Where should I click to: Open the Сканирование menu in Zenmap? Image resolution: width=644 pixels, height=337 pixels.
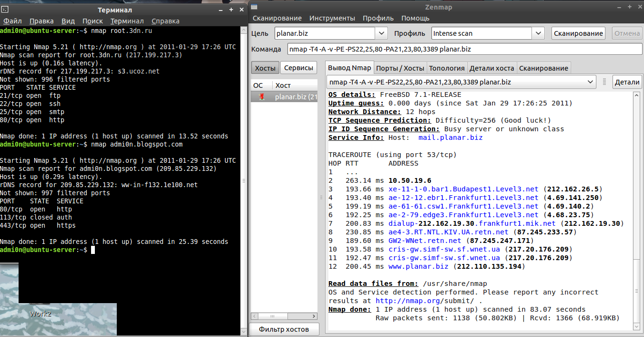(x=277, y=18)
